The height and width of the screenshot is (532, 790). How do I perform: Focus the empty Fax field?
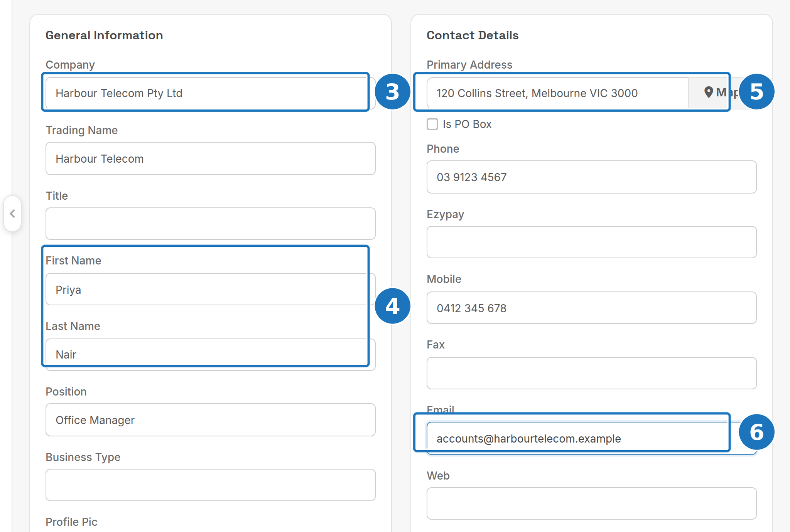tap(591, 373)
